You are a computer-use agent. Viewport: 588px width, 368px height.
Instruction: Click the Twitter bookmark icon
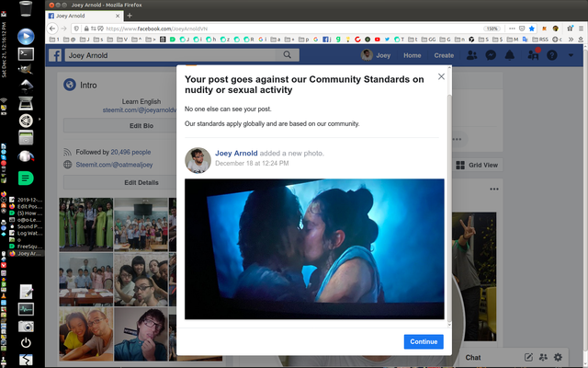387,39
